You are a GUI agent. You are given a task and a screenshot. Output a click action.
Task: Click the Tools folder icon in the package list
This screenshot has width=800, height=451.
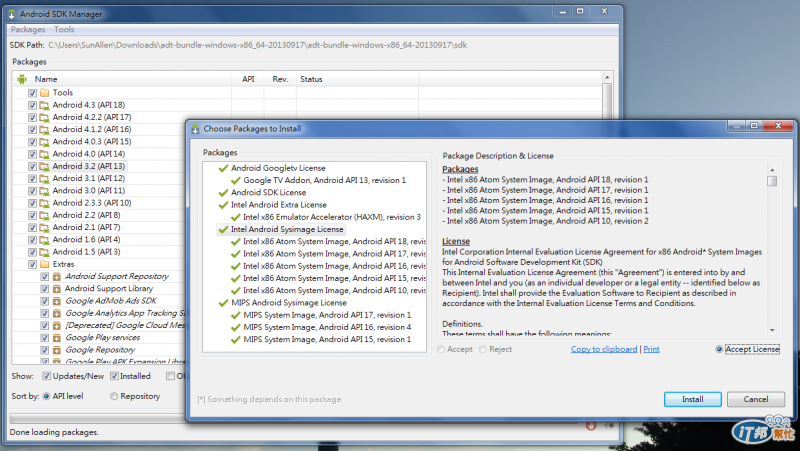click(x=44, y=92)
